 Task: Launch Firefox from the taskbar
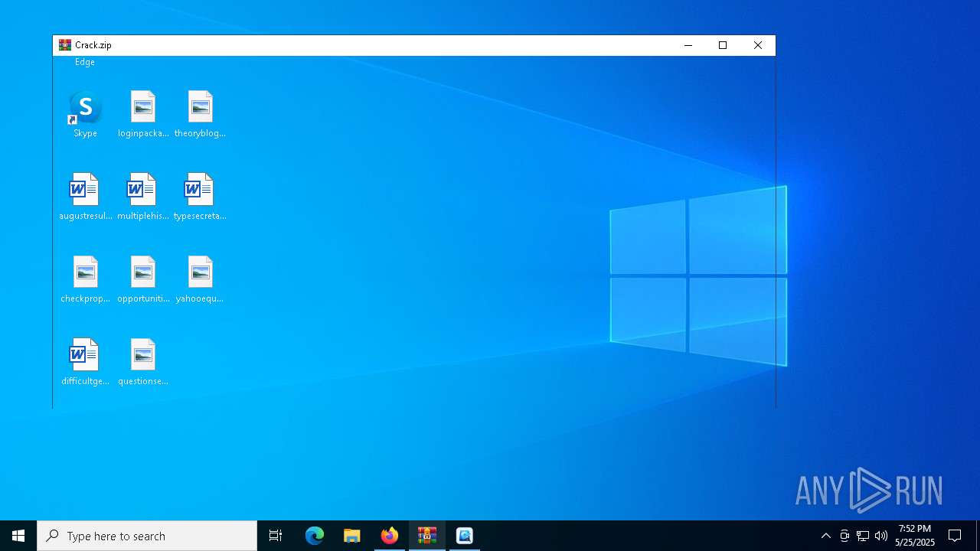click(x=390, y=536)
